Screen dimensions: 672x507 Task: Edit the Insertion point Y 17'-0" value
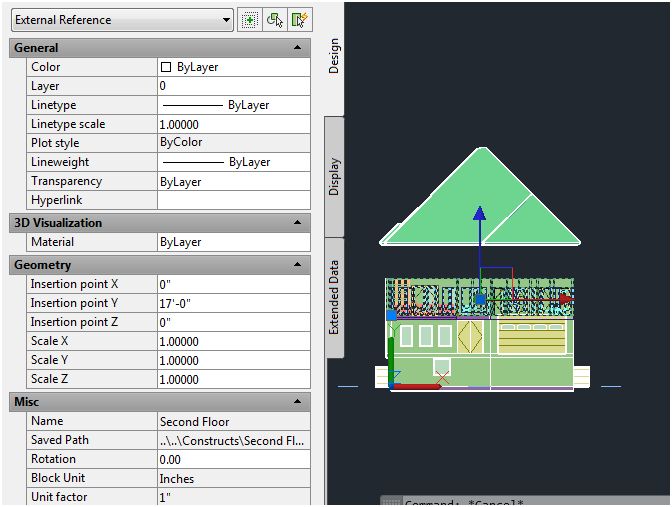(x=234, y=303)
